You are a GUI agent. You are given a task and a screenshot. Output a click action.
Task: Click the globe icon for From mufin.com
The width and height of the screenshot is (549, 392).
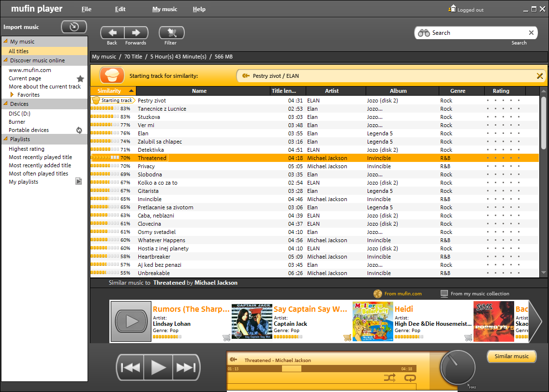tap(378, 294)
